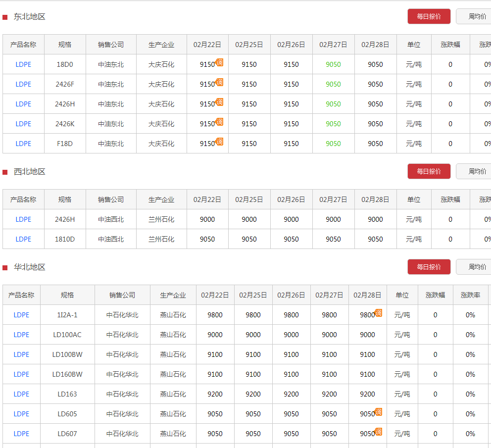Click the 调 icon in the 2426K row

[x=219, y=122]
